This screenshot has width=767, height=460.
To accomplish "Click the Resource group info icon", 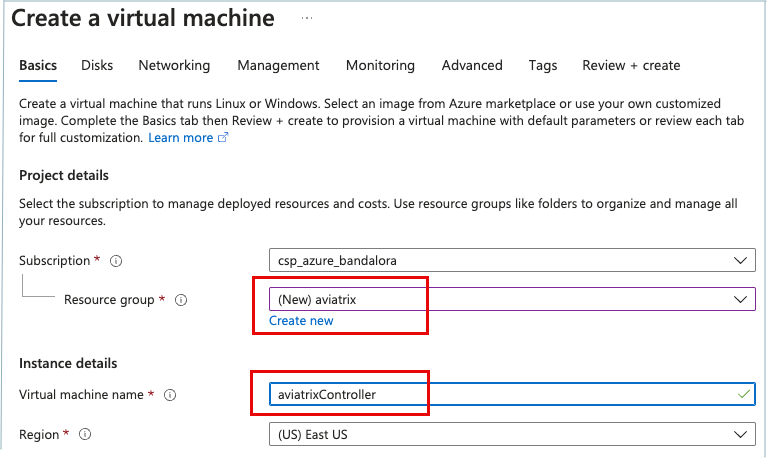I will (x=181, y=300).
